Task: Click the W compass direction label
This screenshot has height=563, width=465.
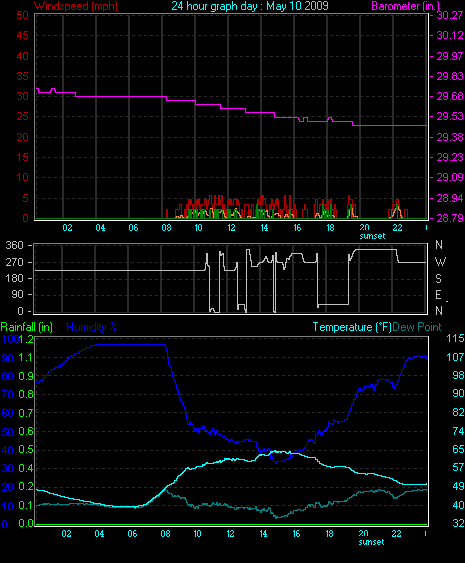Action: pyautogui.click(x=440, y=262)
